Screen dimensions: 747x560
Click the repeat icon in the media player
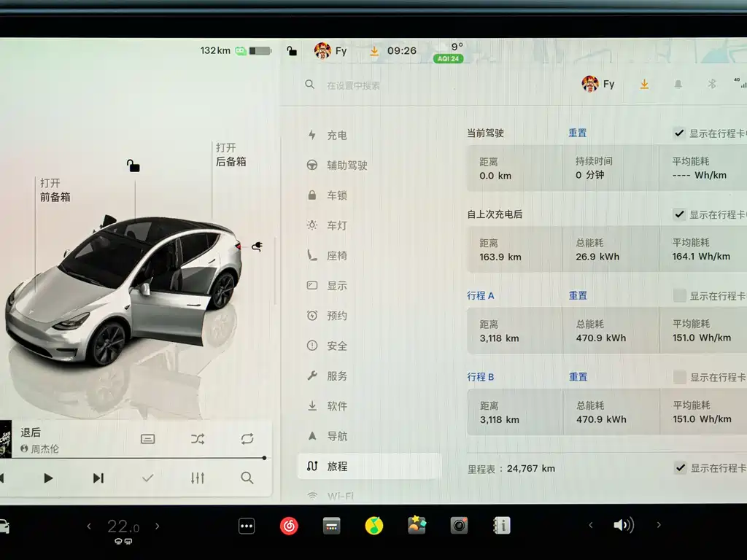pyautogui.click(x=247, y=438)
